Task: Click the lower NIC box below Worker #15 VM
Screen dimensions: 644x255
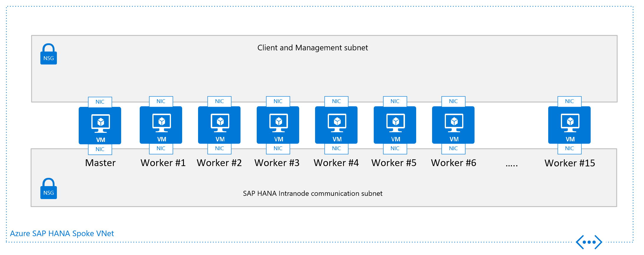Action: click(569, 149)
